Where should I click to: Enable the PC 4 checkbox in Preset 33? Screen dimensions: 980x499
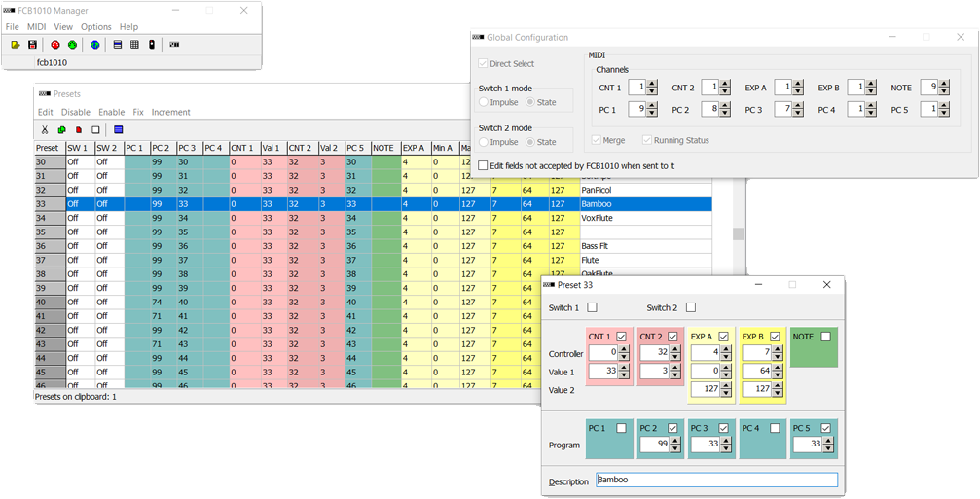[775, 428]
